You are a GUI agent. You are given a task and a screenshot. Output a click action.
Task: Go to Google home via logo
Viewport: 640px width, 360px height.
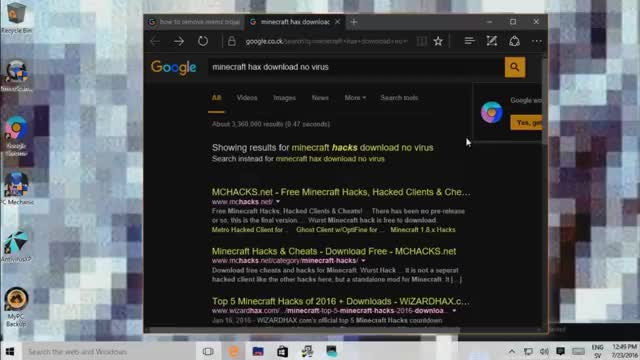173,67
